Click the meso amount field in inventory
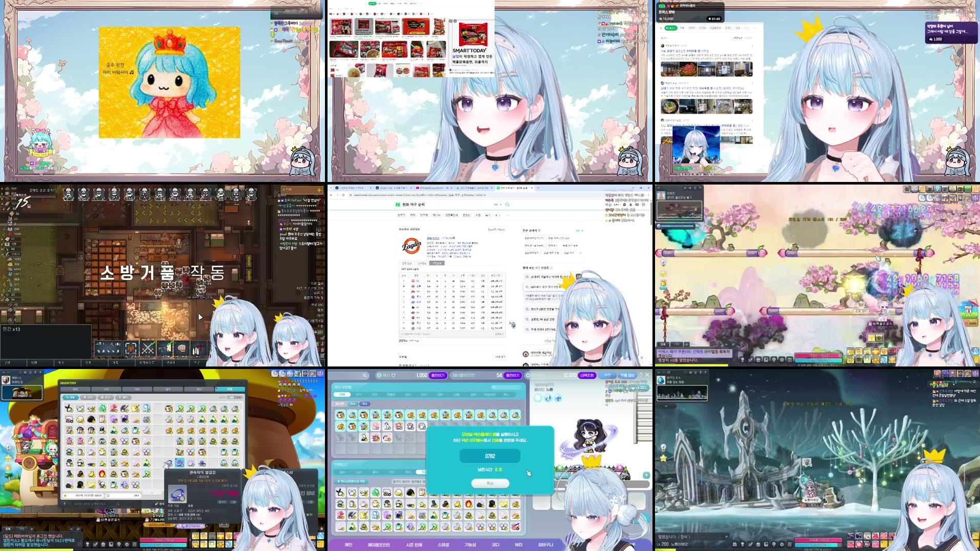The height and width of the screenshot is (551, 980). click(84, 496)
